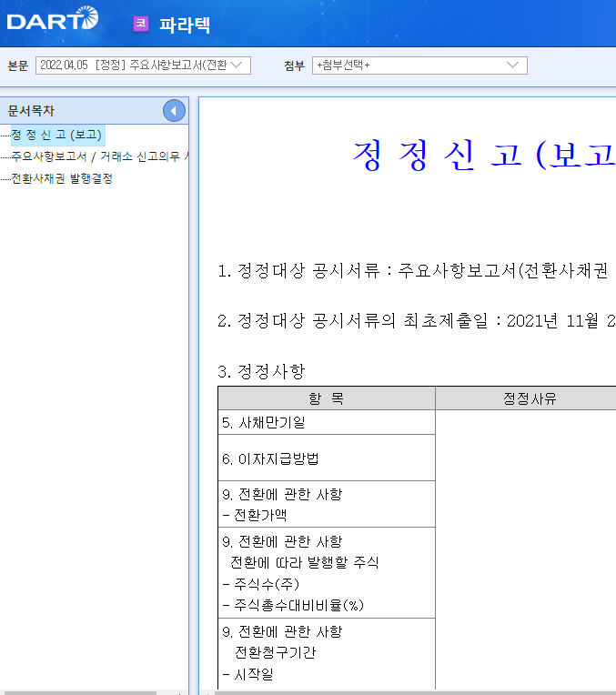Screen dimensions: 616x695
Task: Click the 전환에 따라 발행할 주식 line
Action: [x=304, y=562]
